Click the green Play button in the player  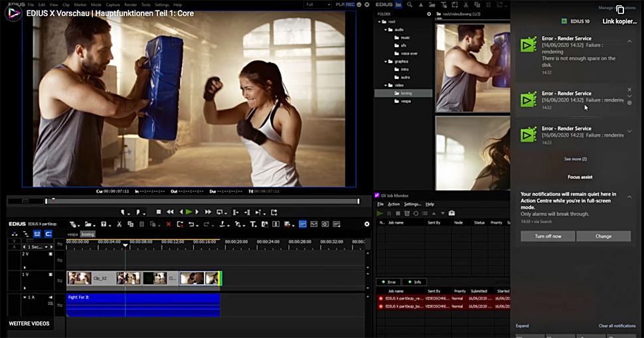click(189, 212)
